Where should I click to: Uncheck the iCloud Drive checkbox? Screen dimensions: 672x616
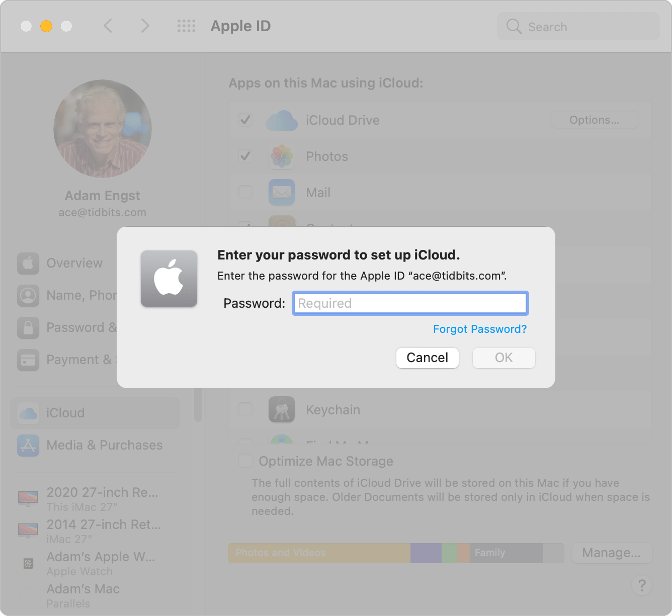coord(245,120)
